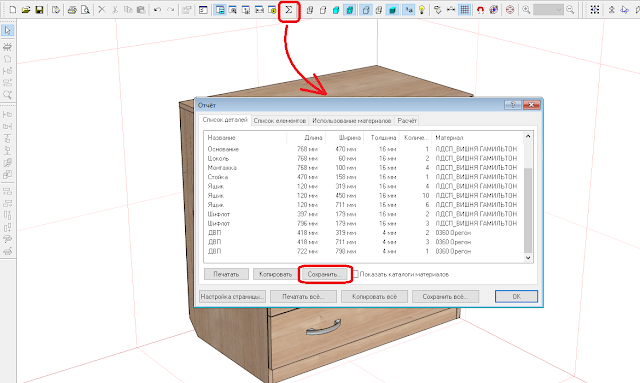Image resolution: width=640 pixels, height=383 pixels.
Task: Click the print icon in the toolbar
Action: 72,9
